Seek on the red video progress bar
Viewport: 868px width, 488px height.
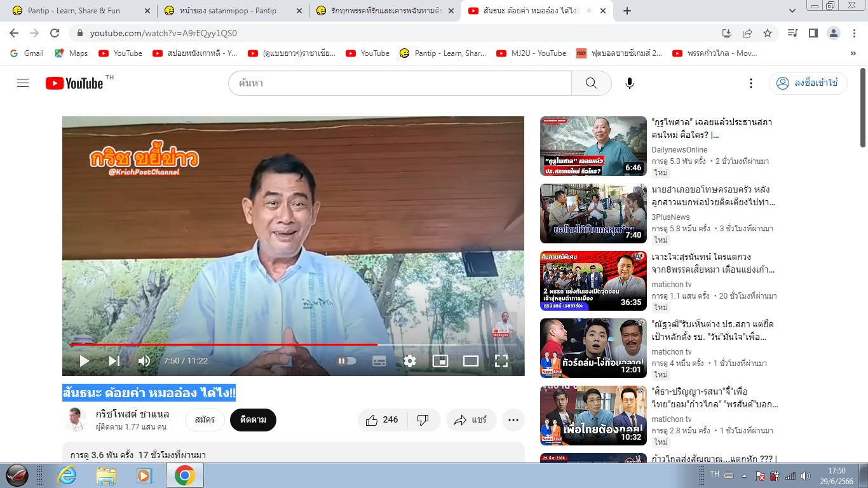[x=293, y=344]
